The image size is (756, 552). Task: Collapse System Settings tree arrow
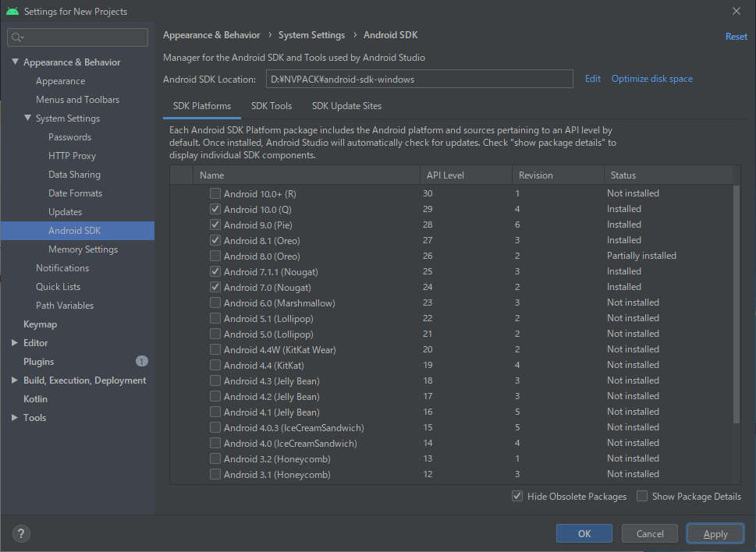click(27, 118)
